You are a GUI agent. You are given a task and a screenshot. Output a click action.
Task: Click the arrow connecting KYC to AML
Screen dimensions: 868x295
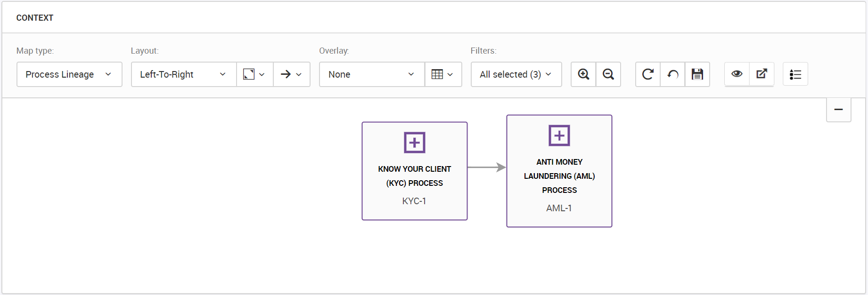(487, 167)
